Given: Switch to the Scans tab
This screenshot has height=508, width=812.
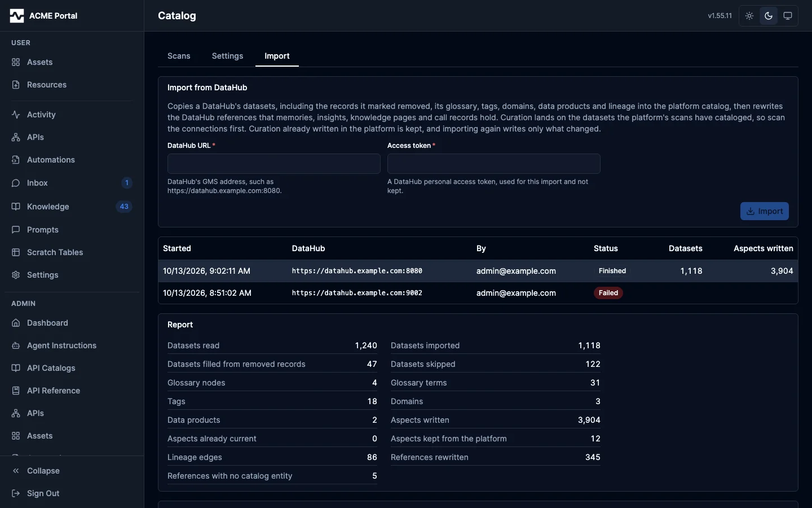Looking at the screenshot, I should click(x=179, y=56).
